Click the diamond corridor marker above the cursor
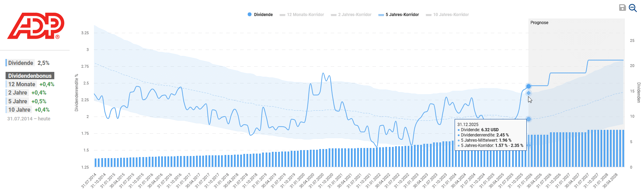The image size is (644, 193). pos(528,93)
